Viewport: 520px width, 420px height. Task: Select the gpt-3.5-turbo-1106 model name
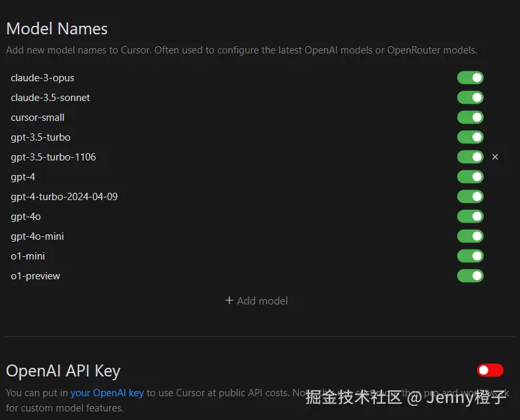coord(54,157)
